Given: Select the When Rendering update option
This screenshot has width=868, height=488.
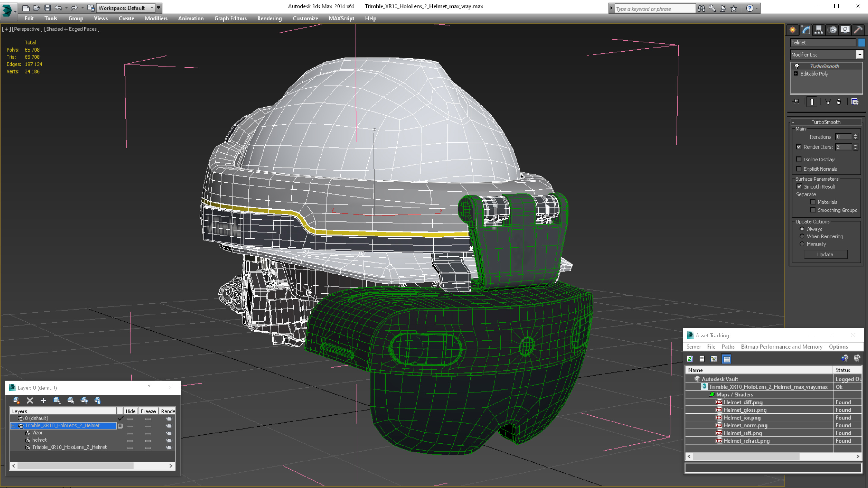Looking at the screenshot, I should pos(802,236).
